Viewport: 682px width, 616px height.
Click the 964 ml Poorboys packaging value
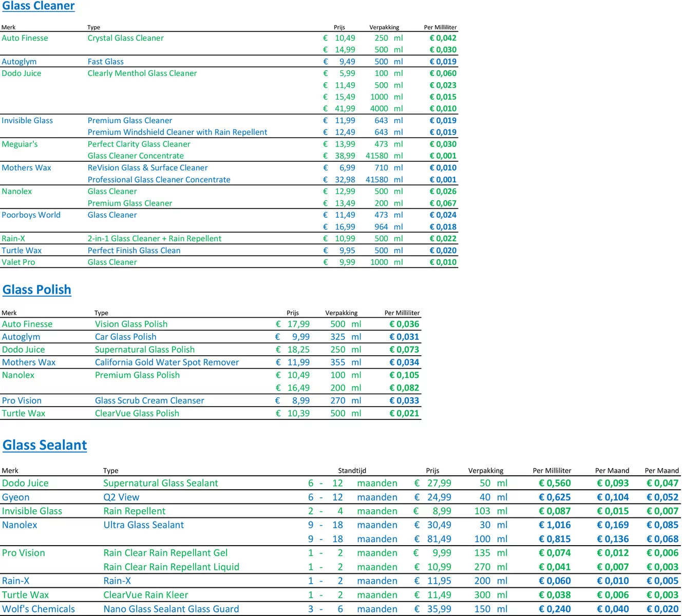(389, 227)
